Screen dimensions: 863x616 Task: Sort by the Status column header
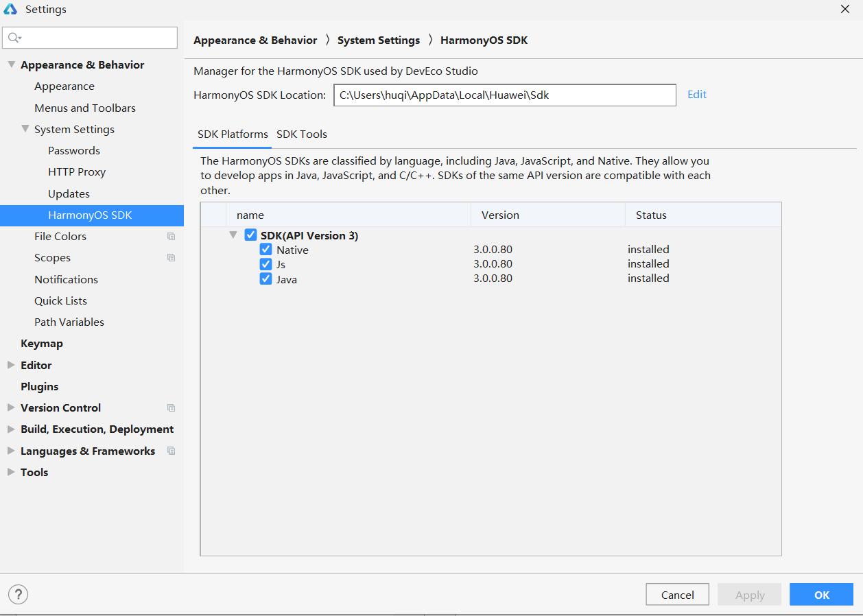click(703, 215)
